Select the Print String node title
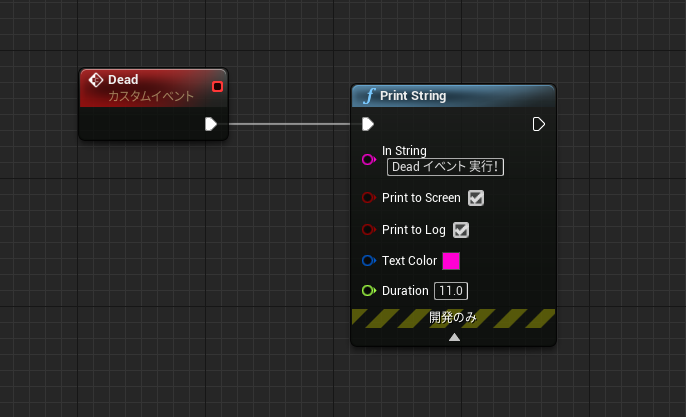686x417 pixels. coord(413,96)
